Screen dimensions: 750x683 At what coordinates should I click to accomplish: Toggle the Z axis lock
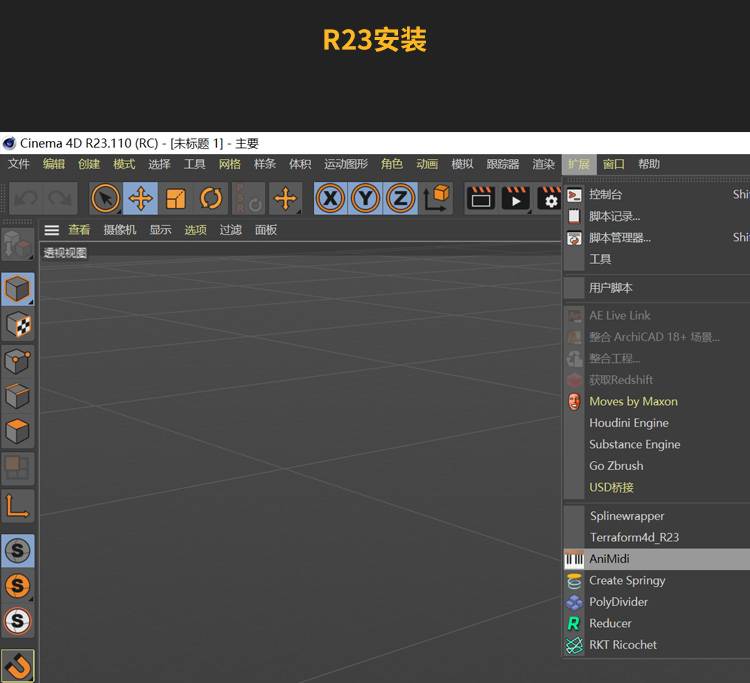pos(400,198)
